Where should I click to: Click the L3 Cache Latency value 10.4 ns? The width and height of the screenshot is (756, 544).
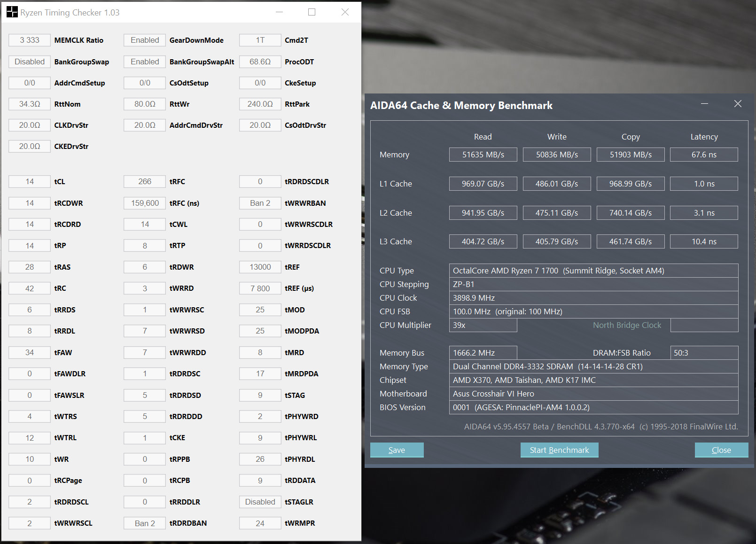point(704,241)
